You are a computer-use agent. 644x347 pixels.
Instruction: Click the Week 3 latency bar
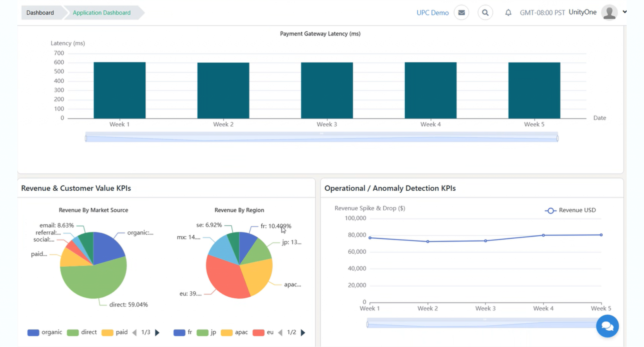point(327,90)
